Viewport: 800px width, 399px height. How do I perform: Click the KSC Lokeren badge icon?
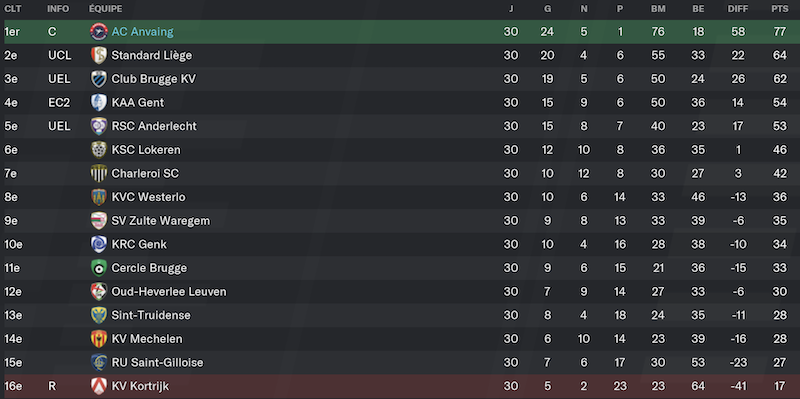98,150
